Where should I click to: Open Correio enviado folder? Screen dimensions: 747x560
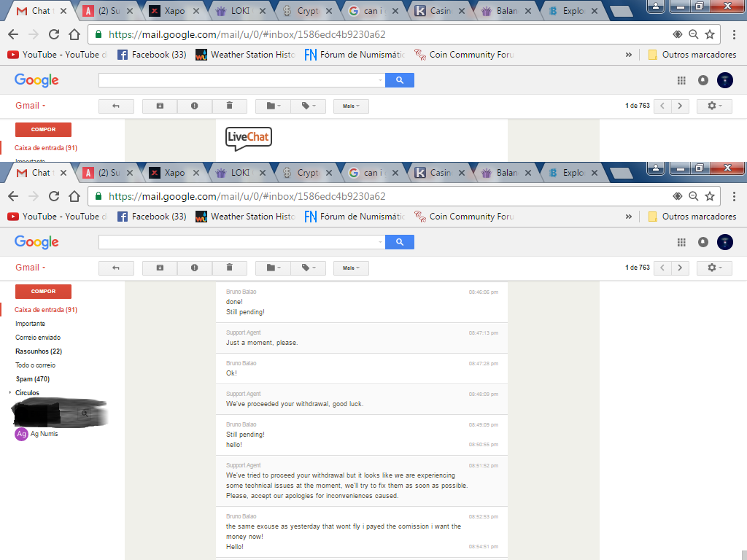[38, 338]
